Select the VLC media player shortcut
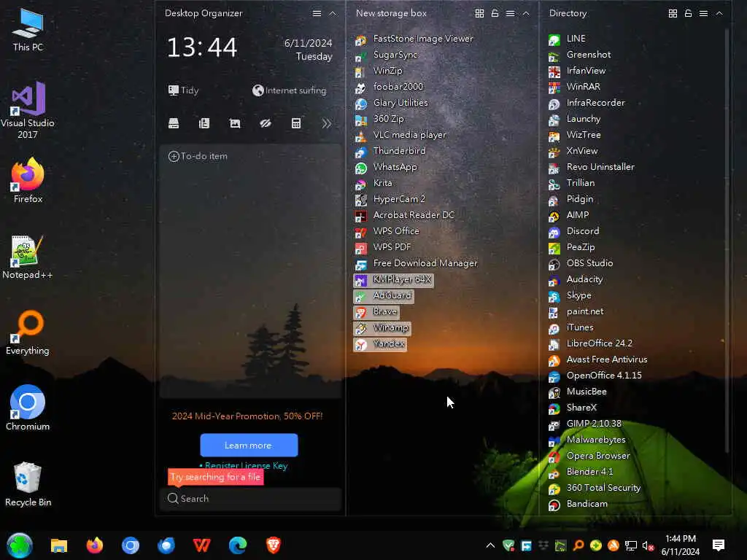Viewport: 747px width, 560px height. pos(400,135)
